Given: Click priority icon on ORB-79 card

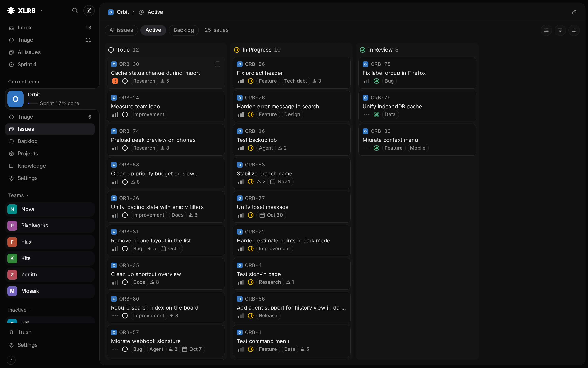Looking at the screenshot, I should [367, 114].
